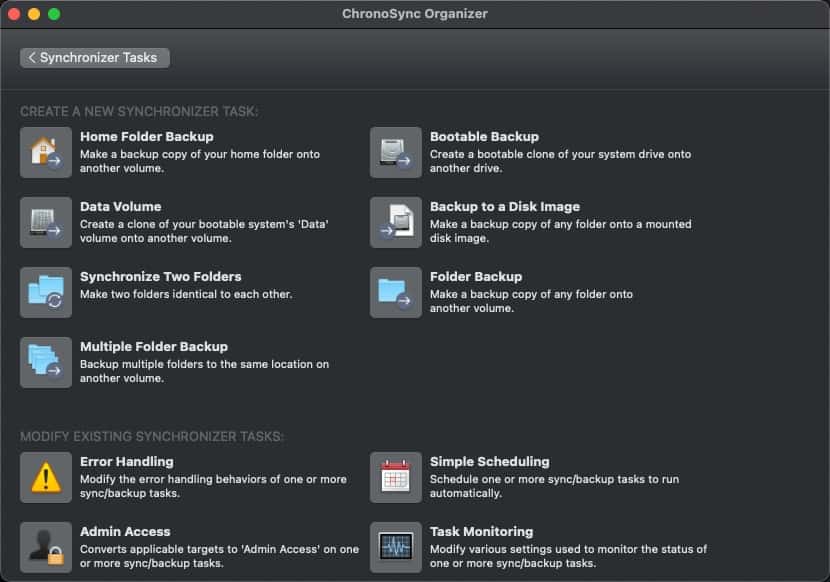Click the Synchronize Two Folders icon
Viewport: 830px width, 582px height.
pyautogui.click(x=46, y=292)
